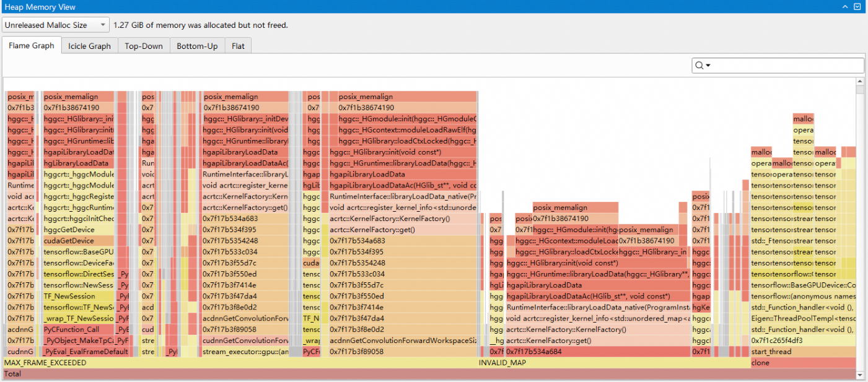The height and width of the screenshot is (382, 868).
Task: Select the cudaGetDevice frame
Action: (x=79, y=241)
